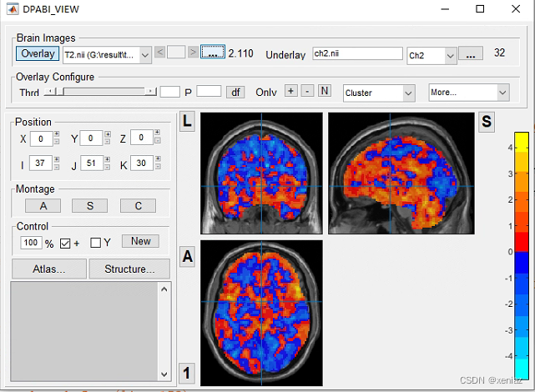The height and width of the screenshot is (392, 535).
Task: Increase Z position with stepper up
Action: 157,133
